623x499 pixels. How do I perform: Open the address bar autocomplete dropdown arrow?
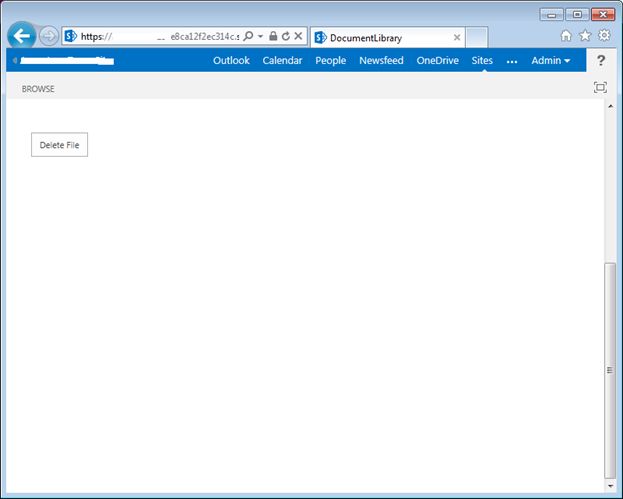tap(260, 36)
